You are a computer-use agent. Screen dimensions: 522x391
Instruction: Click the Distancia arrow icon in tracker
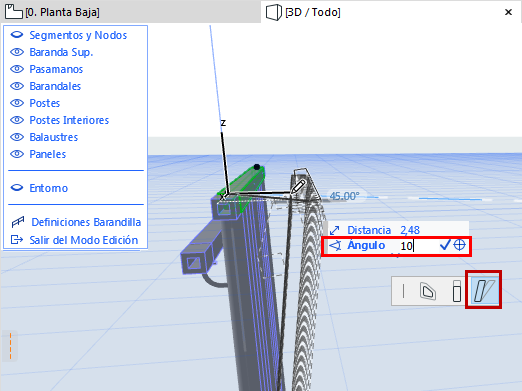coord(334,230)
